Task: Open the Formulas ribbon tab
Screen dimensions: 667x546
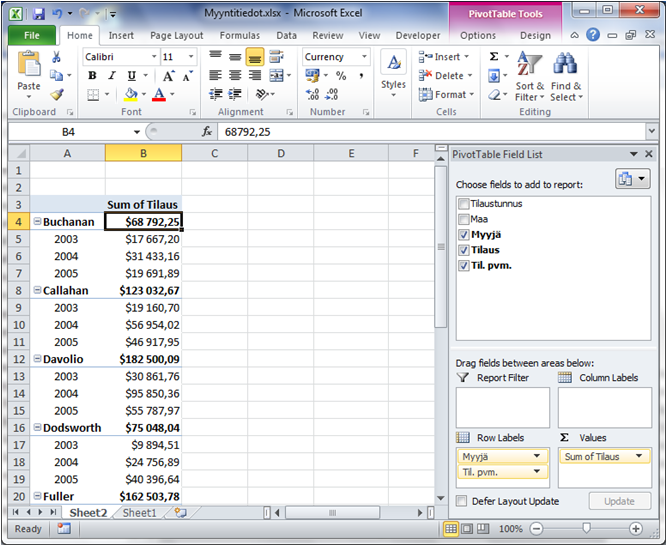Action: pyautogui.click(x=239, y=35)
